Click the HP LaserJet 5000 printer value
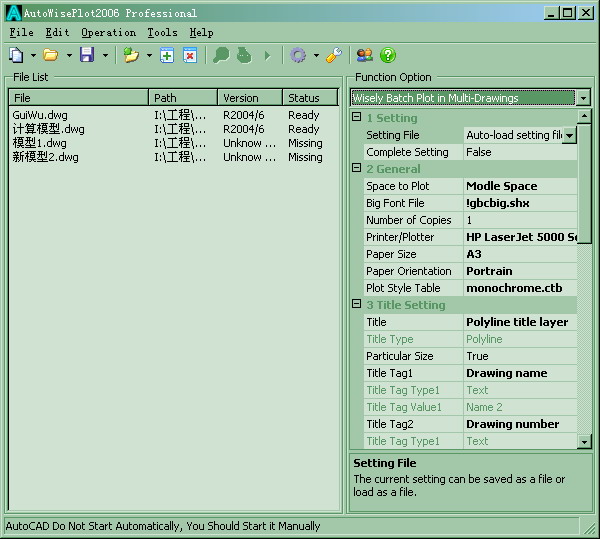 click(x=520, y=237)
